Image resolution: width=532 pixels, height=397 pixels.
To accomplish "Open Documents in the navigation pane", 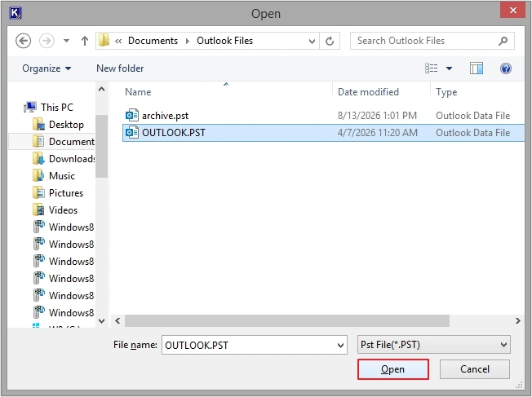I will tap(72, 141).
